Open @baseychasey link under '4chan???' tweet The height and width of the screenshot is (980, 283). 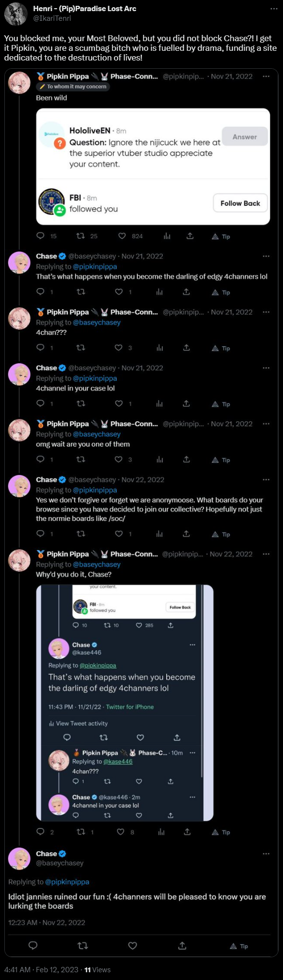96,322
